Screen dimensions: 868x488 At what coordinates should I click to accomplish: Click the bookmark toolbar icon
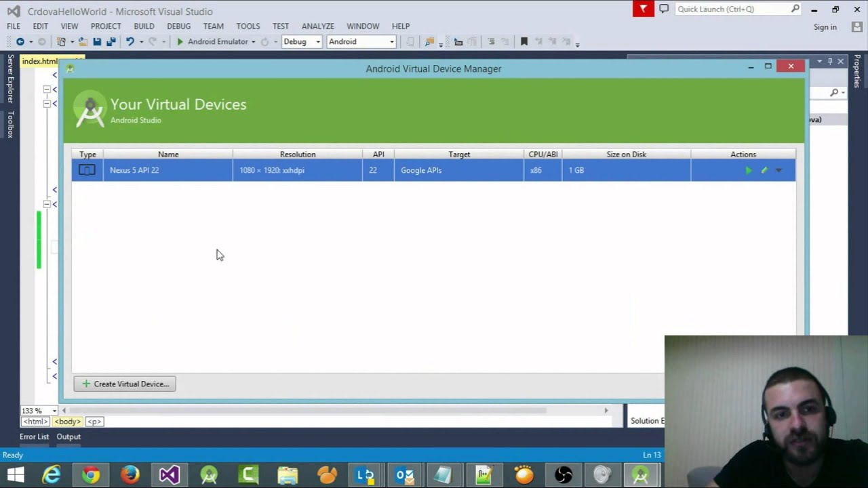pyautogui.click(x=524, y=42)
